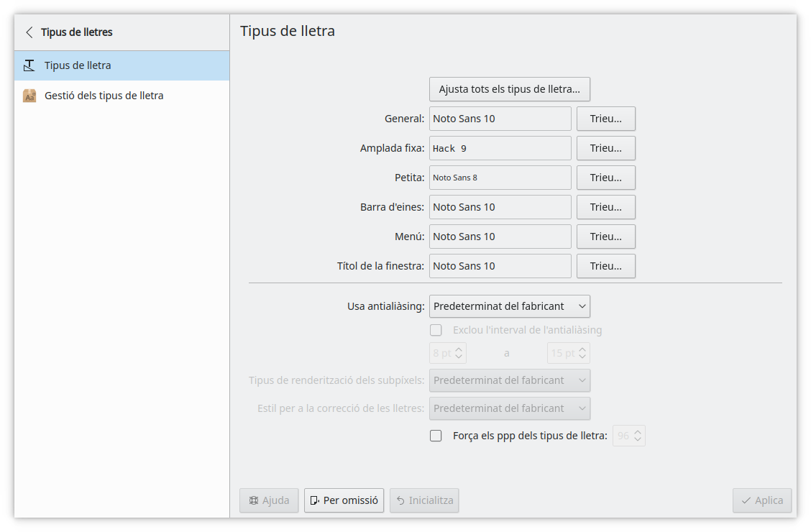Image resolution: width=811 pixels, height=532 pixels.
Task: Click the Inicialitza reset button
Action: (x=424, y=500)
